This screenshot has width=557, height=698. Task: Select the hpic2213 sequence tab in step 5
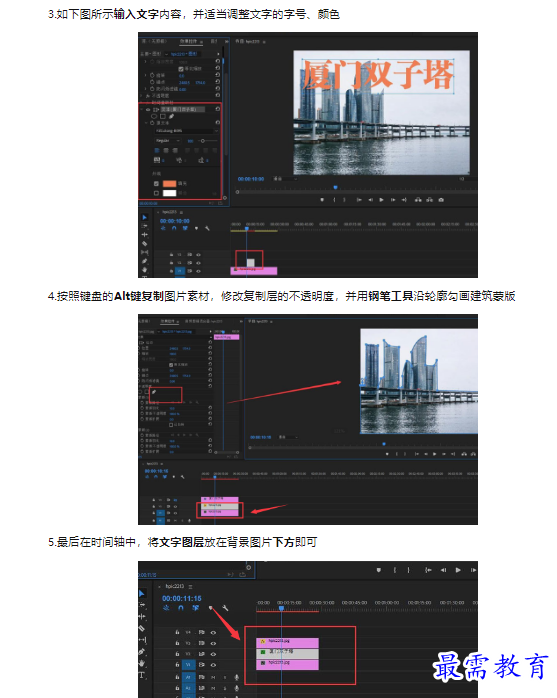pyautogui.click(x=175, y=586)
